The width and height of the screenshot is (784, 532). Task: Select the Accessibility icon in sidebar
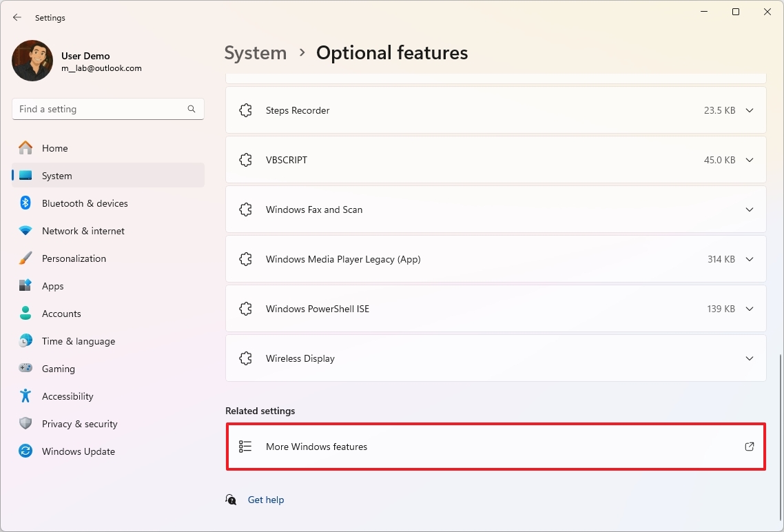click(x=25, y=396)
